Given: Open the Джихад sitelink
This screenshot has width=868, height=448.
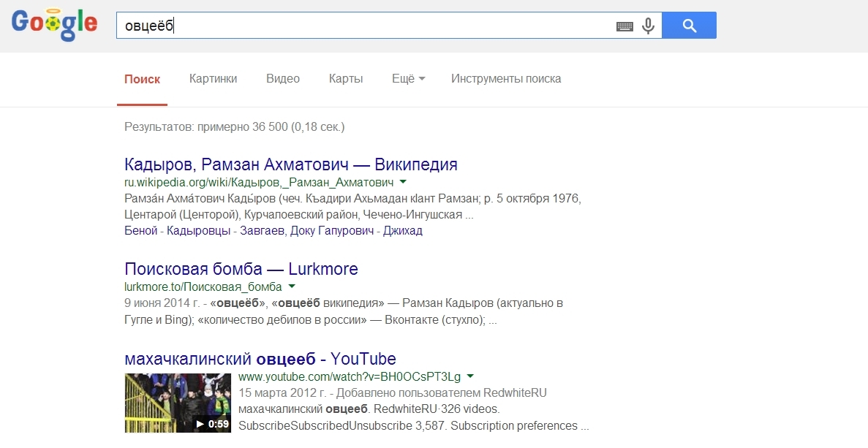Looking at the screenshot, I should (x=403, y=231).
